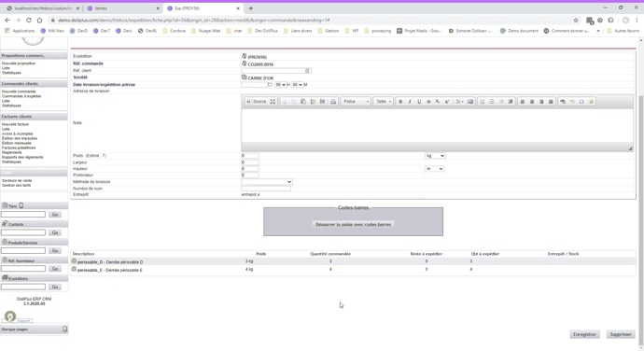This screenshot has height=351, width=644.
Task: Click the Print icon in editor toolbar
Action: coord(333,102)
